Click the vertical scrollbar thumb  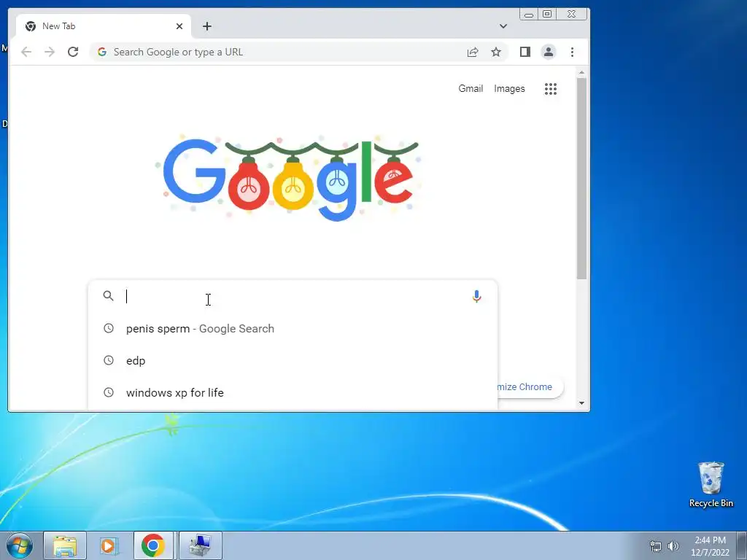pos(581,178)
